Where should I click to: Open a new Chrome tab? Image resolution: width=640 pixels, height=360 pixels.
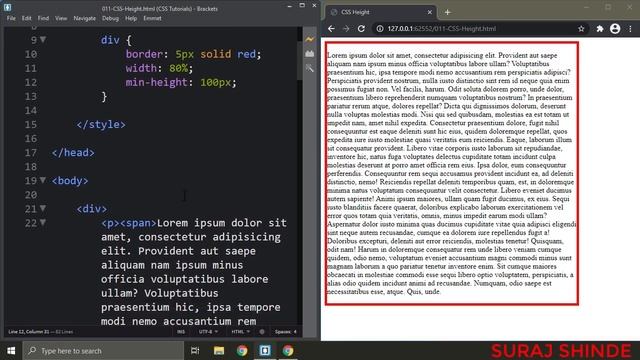coord(447,12)
